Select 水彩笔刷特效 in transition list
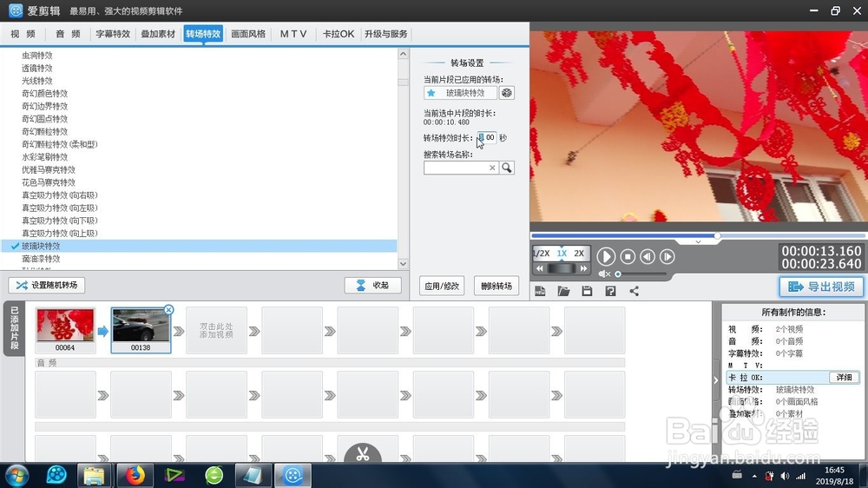This screenshot has width=868, height=488. click(x=45, y=157)
